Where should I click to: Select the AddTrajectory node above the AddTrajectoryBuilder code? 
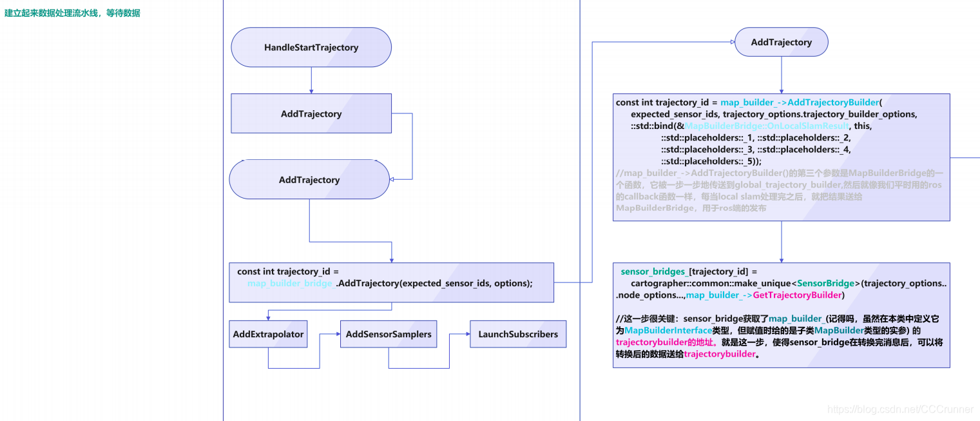pyautogui.click(x=781, y=42)
